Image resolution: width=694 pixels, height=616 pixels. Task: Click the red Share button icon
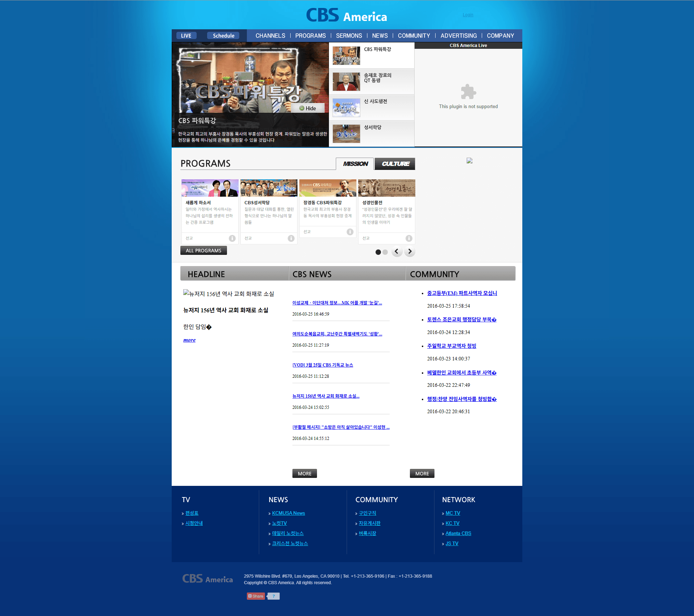point(256,596)
